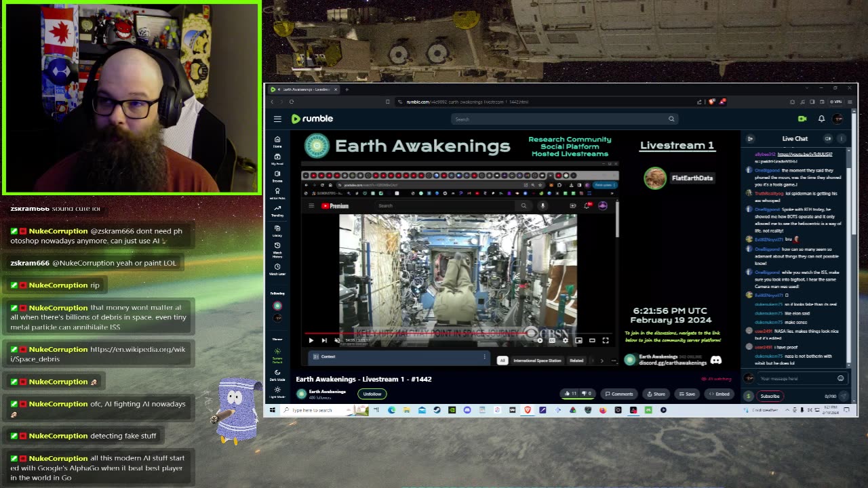Open a new browser tab
Image resolution: width=868 pixels, height=488 pixels.
coord(347,89)
